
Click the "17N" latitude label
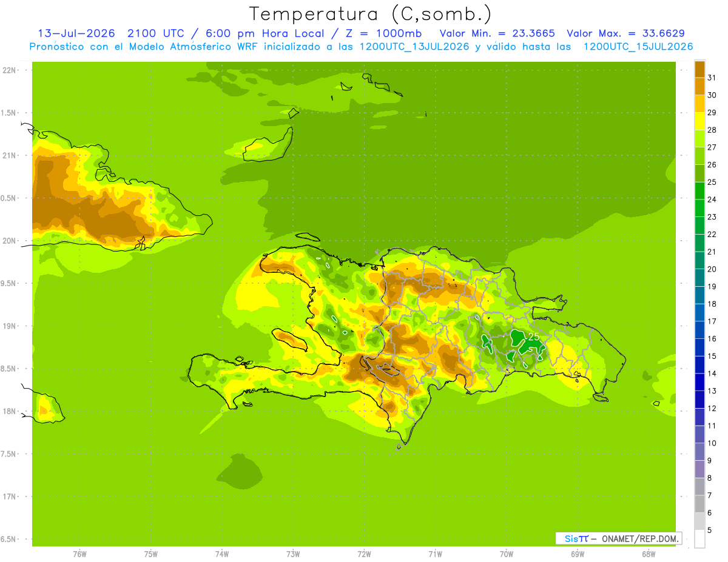click(8, 497)
